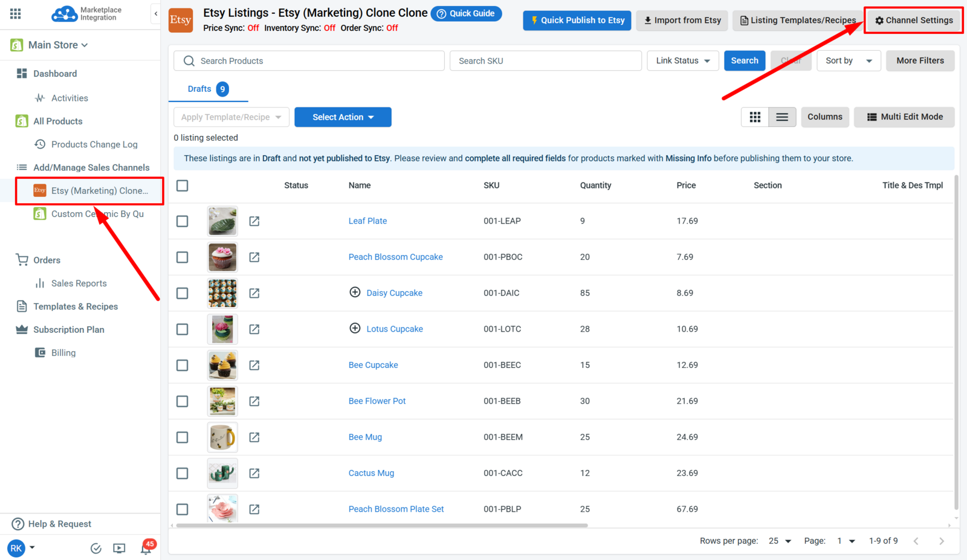Go to the previous page arrow
Image resolution: width=967 pixels, height=560 pixels.
[916, 541]
